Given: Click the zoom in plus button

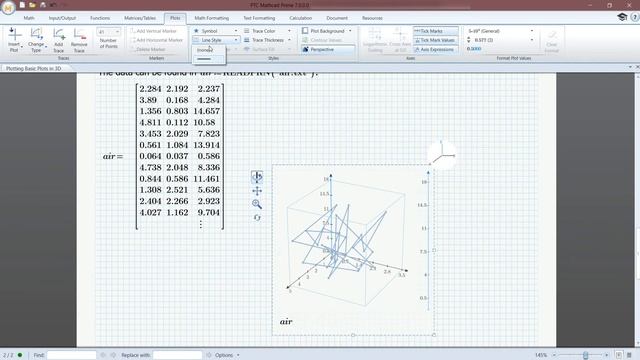Looking at the screenshot, I should [x=607, y=355].
